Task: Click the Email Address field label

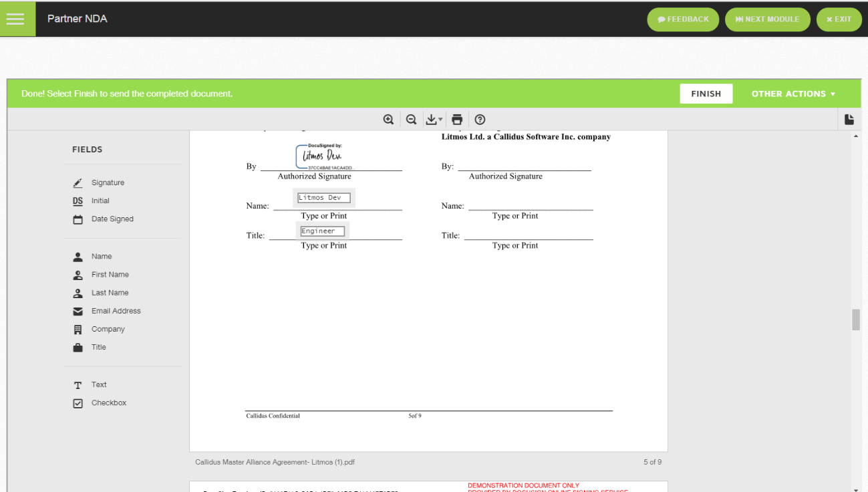Action: [x=116, y=311]
